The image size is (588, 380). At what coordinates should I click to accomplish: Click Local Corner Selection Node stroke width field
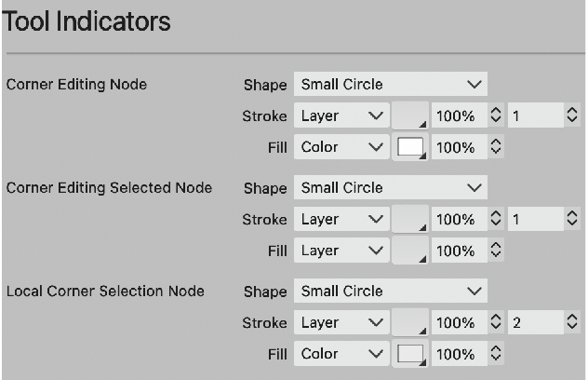(x=536, y=322)
